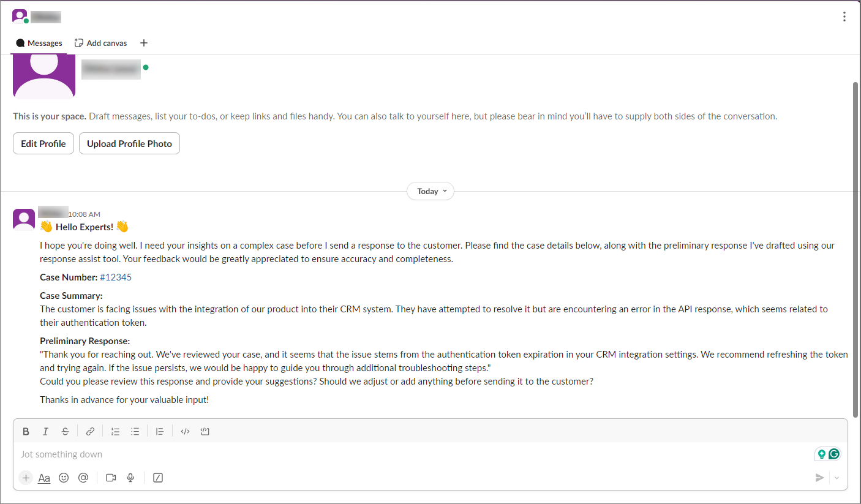Open the Add canvas tab
Image resolution: width=861 pixels, height=504 pixels.
click(x=101, y=43)
